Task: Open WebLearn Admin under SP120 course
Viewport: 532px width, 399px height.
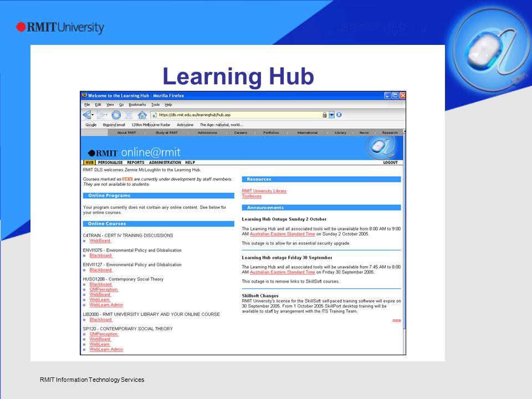Action: point(106,349)
